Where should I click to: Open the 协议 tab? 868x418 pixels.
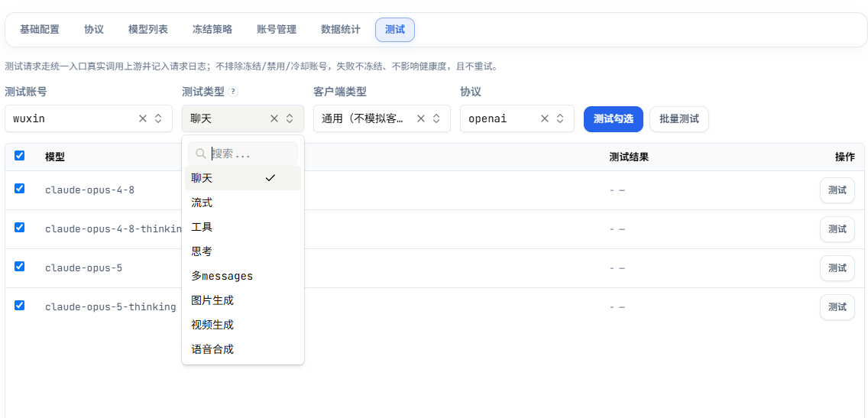pyautogui.click(x=94, y=30)
